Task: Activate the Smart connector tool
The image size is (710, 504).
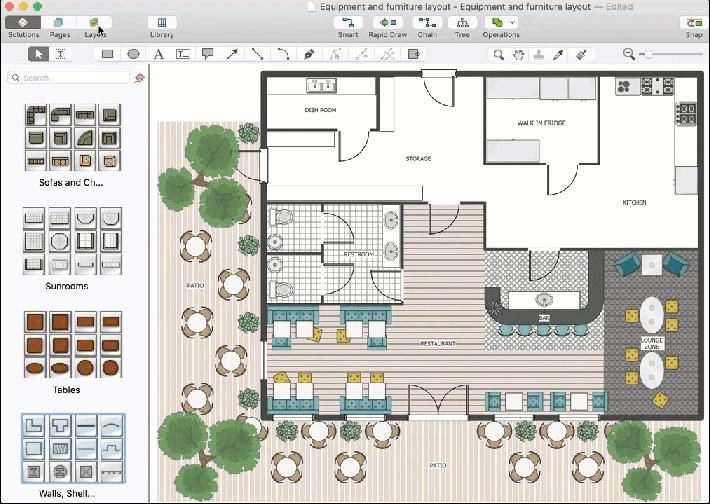Action: tap(348, 23)
